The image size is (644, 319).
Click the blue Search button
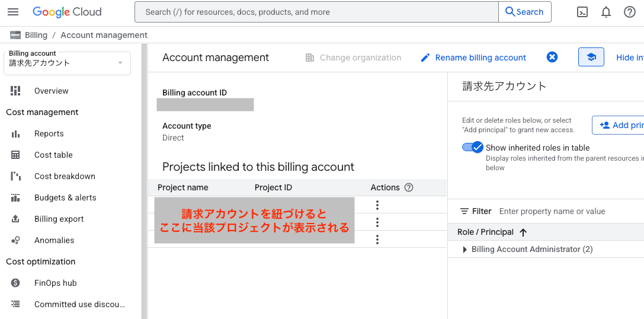coord(524,12)
